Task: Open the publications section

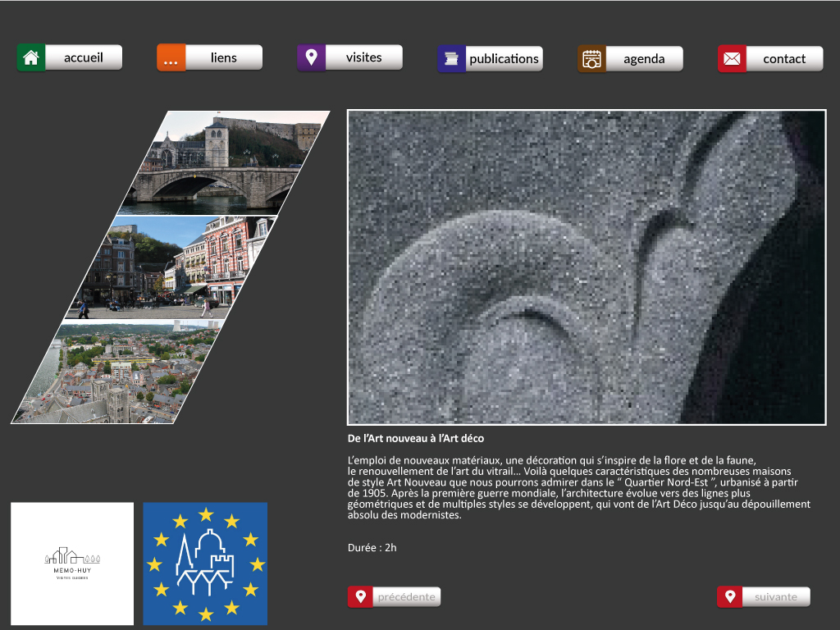Action: click(504, 59)
